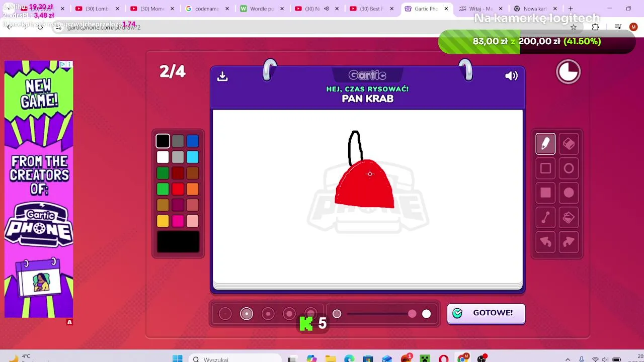The width and height of the screenshot is (644, 362).
Task: Select the hot pink color swatch
Action: [178, 221]
